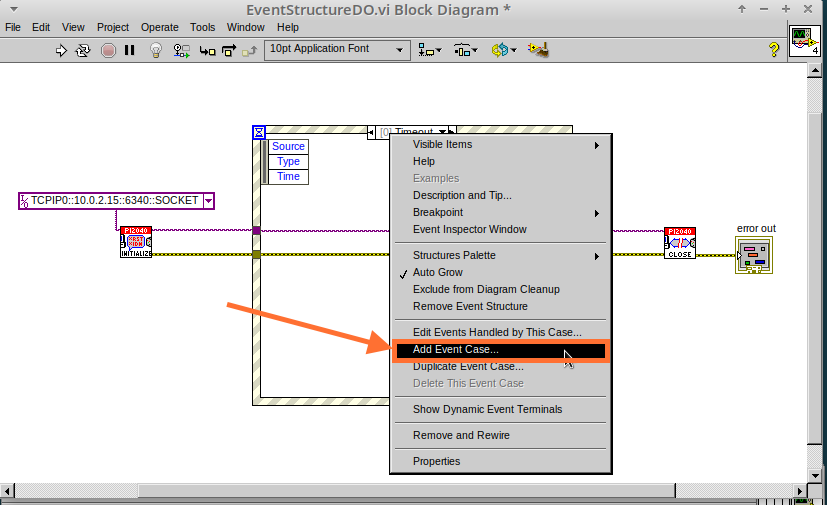Click the context help question mark
Screen dimensions: 827x505
tap(774, 50)
